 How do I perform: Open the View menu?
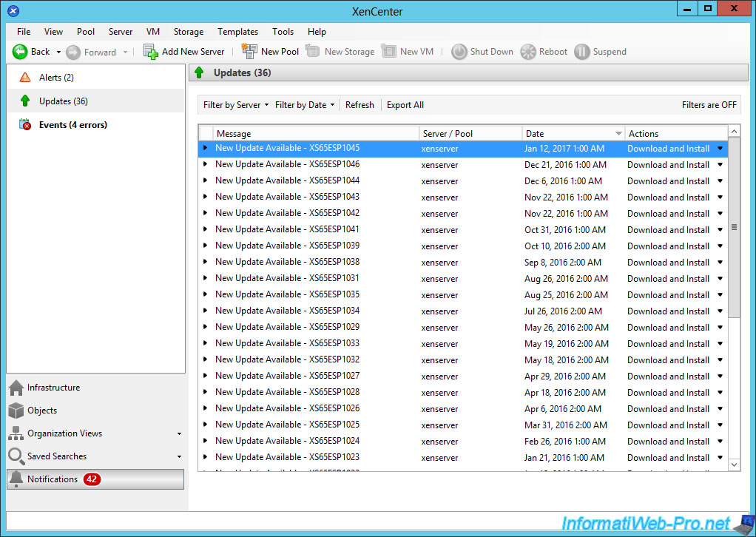click(x=53, y=31)
